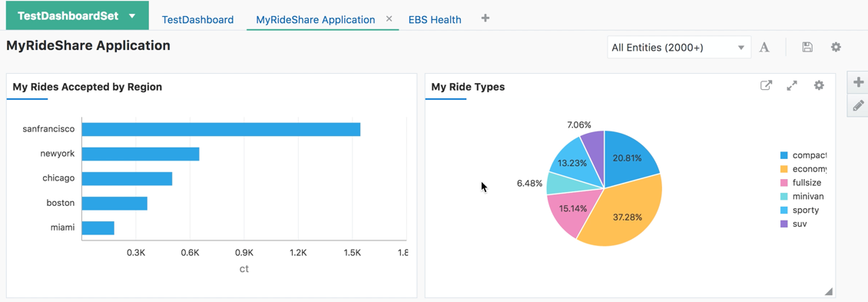Screen dimensions: 868x302
Task: Add a new dashboard tab with plus
Action: pos(485,18)
